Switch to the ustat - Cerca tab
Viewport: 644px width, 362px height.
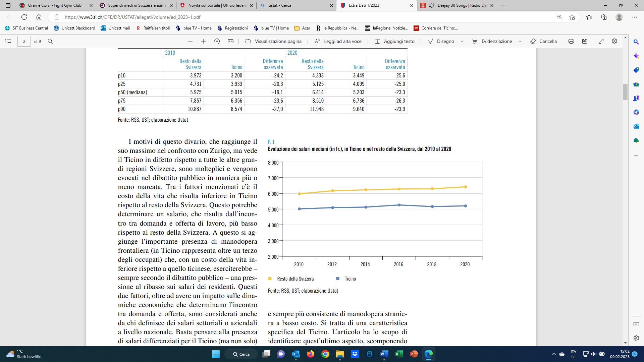[296, 5]
